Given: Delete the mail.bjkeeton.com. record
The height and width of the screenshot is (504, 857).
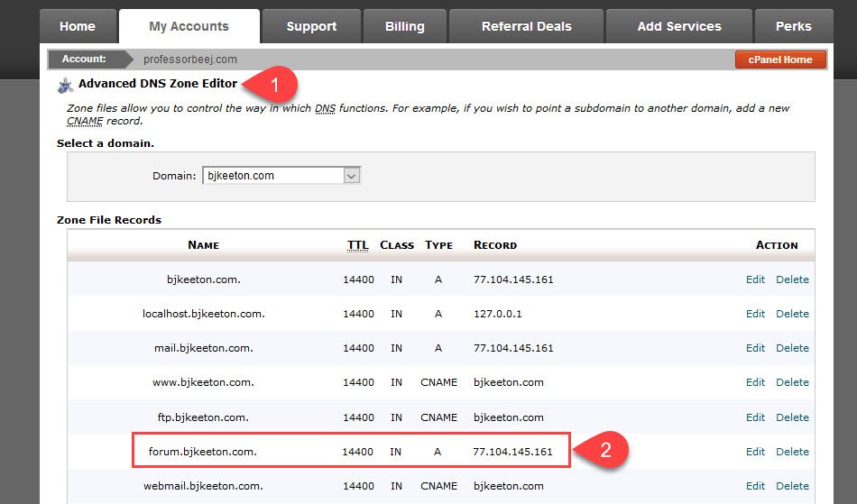Looking at the screenshot, I should pos(792,348).
